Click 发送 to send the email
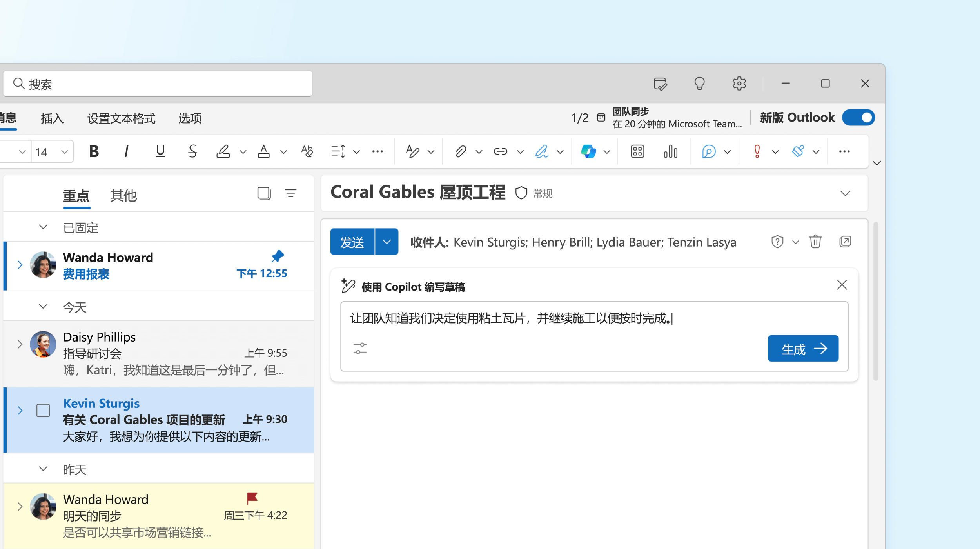This screenshot has width=980, height=549. [351, 241]
